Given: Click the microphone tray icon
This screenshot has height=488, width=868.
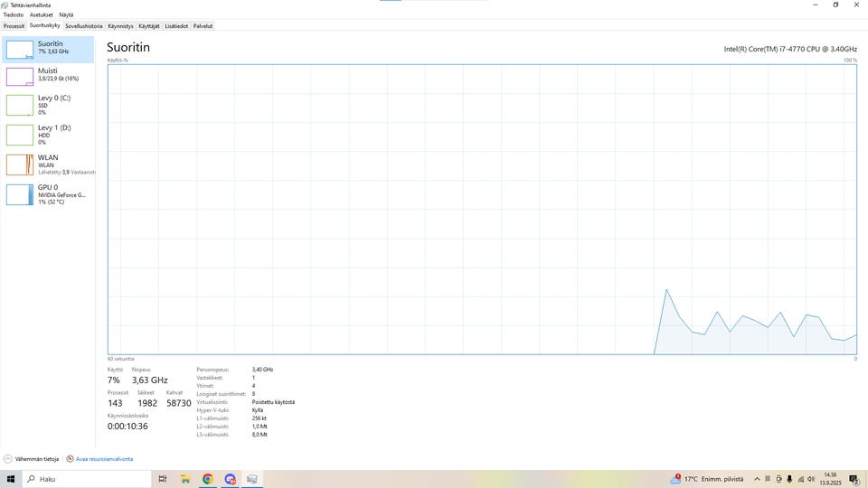Looking at the screenshot, I should 789,479.
